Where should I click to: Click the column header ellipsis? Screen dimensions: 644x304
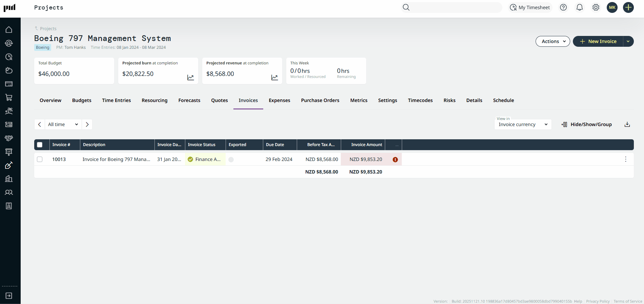pyautogui.click(x=397, y=145)
